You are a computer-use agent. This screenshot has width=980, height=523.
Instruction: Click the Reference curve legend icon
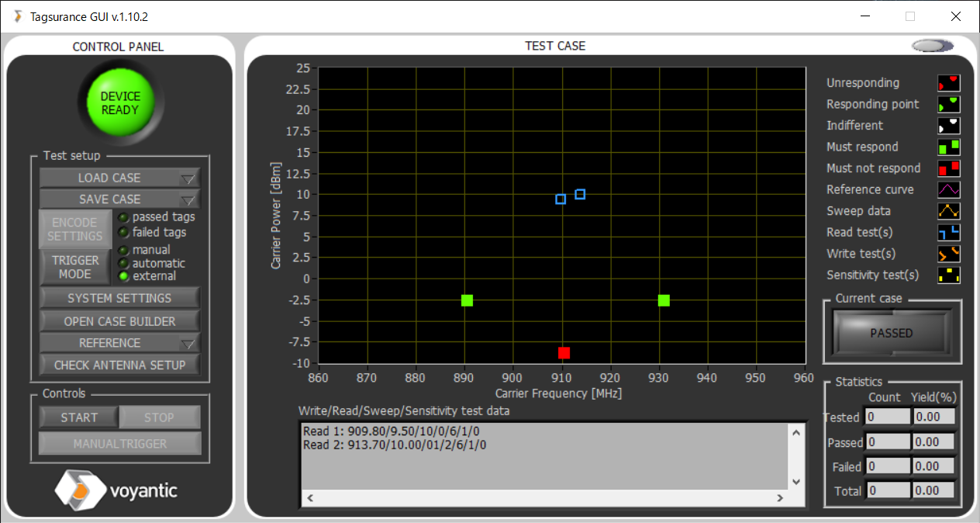pyautogui.click(x=949, y=189)
